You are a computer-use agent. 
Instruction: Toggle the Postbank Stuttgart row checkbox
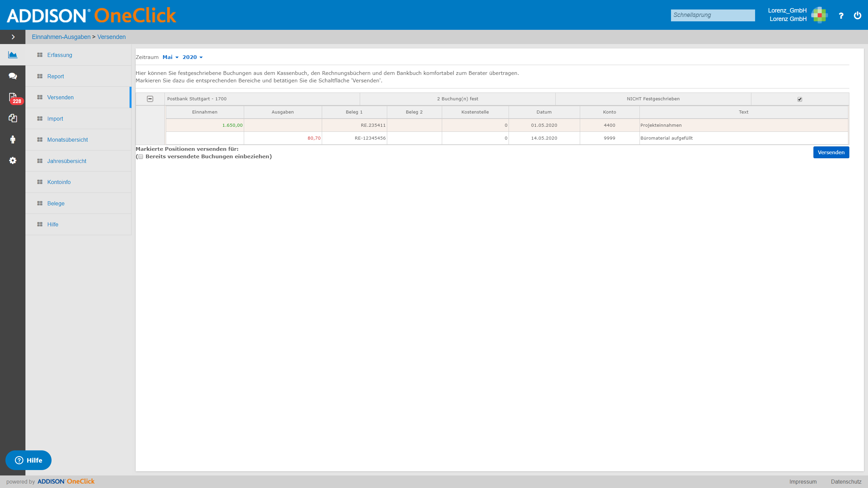(x=800, y=99)
